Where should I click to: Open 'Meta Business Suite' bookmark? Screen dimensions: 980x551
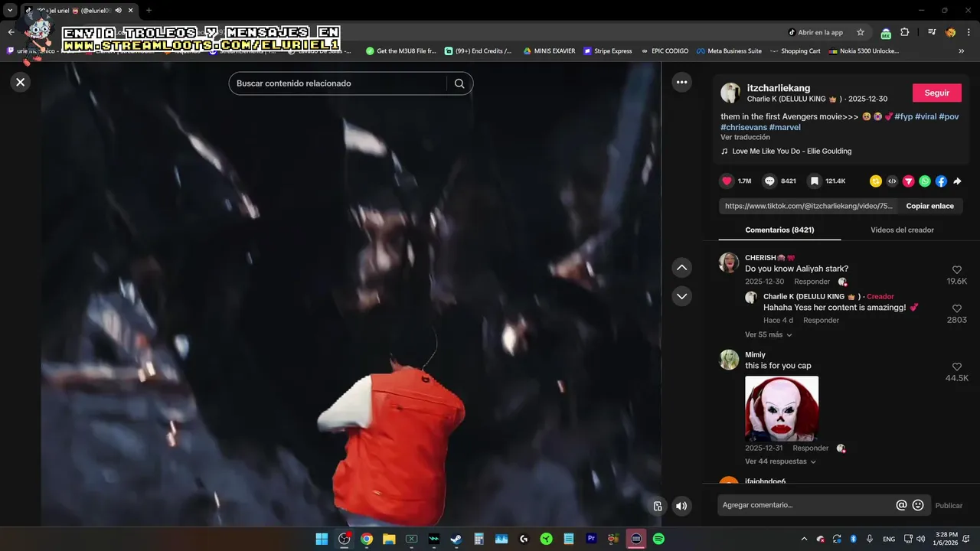coord(729,51)
